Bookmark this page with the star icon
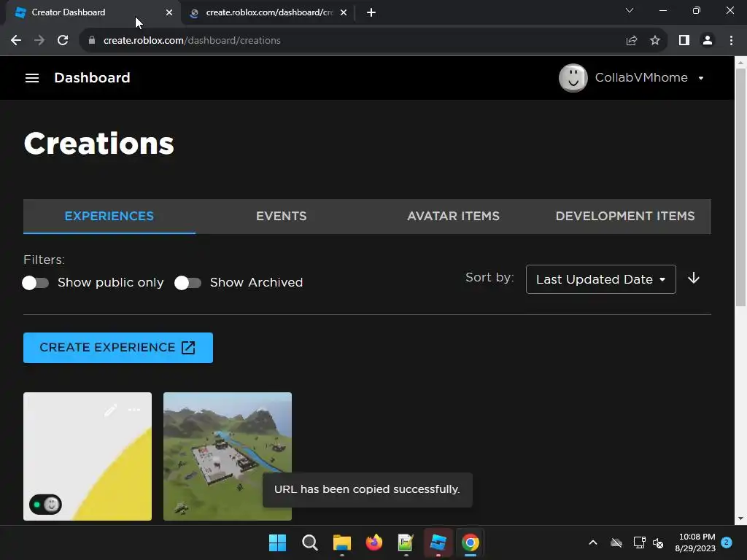 pos(655,41)
